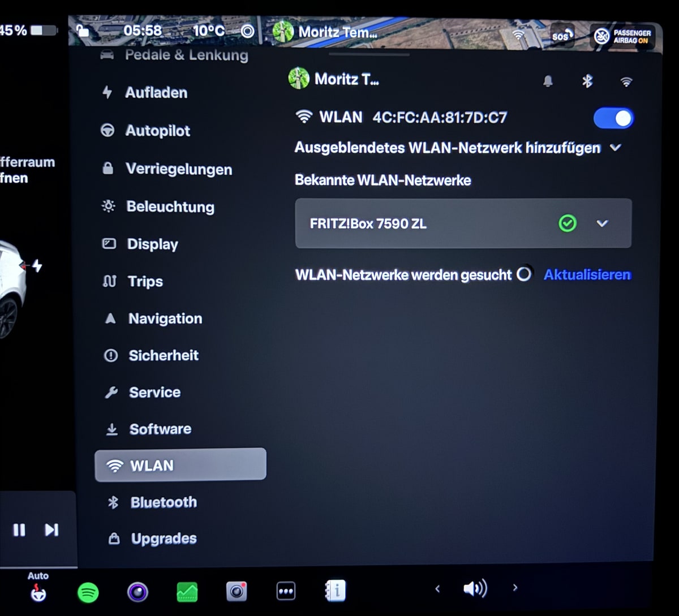Click the Aktualisieren link
The height and width of the screenshot is (616, 679).
coord(587,275)
